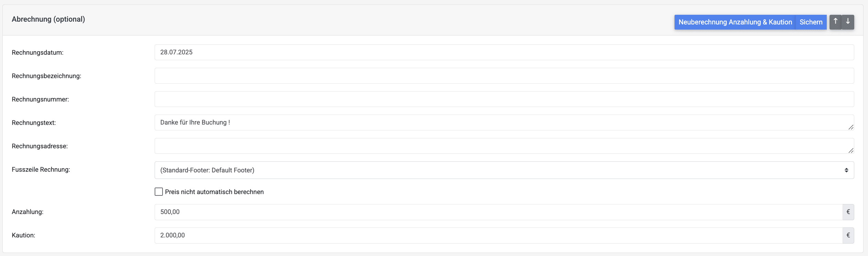Screen dimensions: 868x256
Task: Click the 'Fusszeile Rechnung:' label text
Action: pyautogui.click(x=41, y=170)
